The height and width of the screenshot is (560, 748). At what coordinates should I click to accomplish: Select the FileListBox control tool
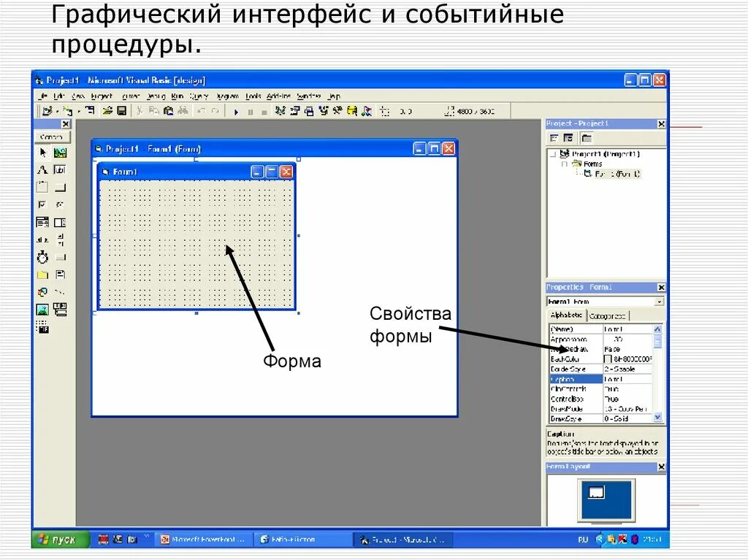click(x=60, y=275)
